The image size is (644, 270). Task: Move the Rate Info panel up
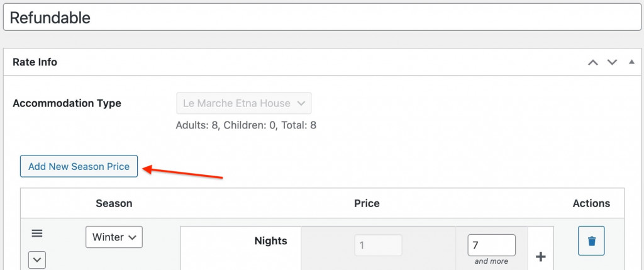pos(592,62)
